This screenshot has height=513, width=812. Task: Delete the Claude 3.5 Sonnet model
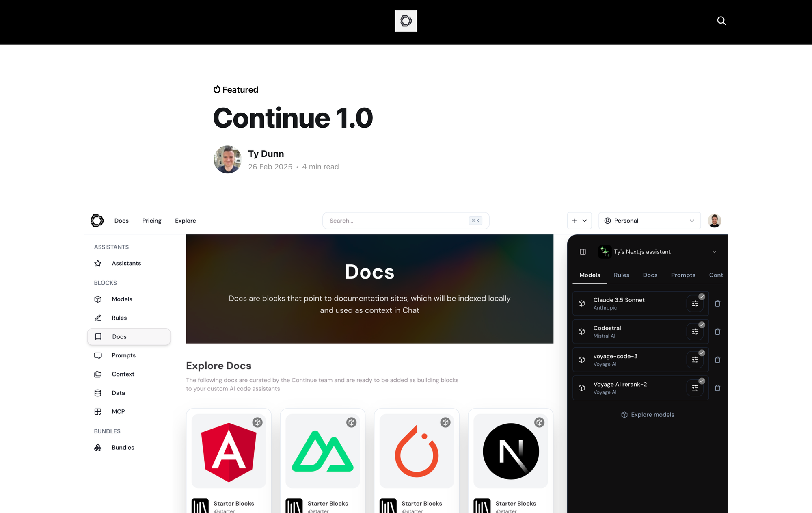(x=717, y=303)
